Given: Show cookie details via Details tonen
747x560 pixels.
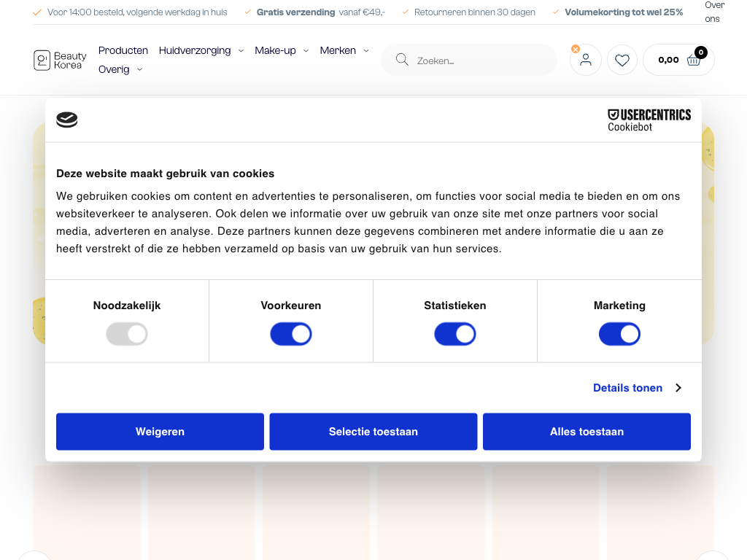Looking at the screenshot, I should (636, 388).
